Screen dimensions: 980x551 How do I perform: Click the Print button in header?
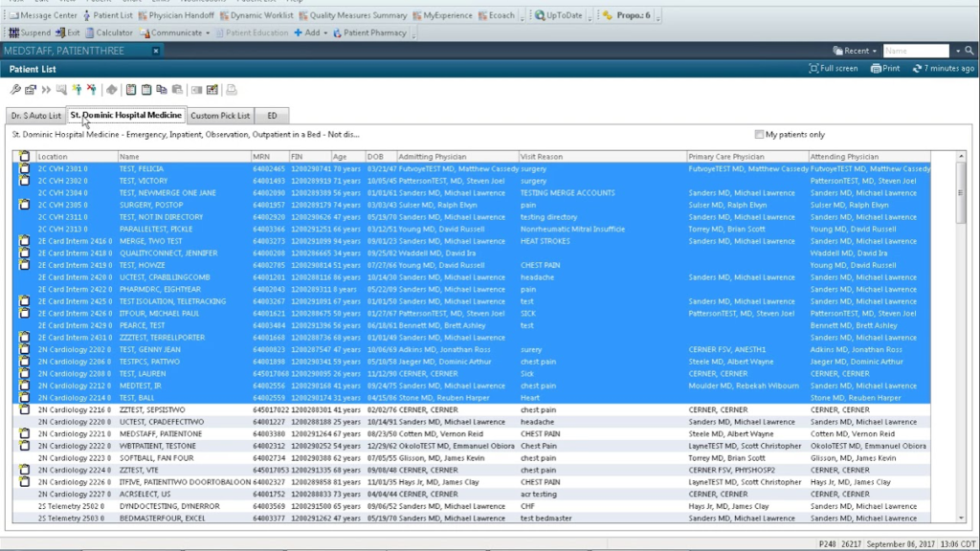coord(885,69)
